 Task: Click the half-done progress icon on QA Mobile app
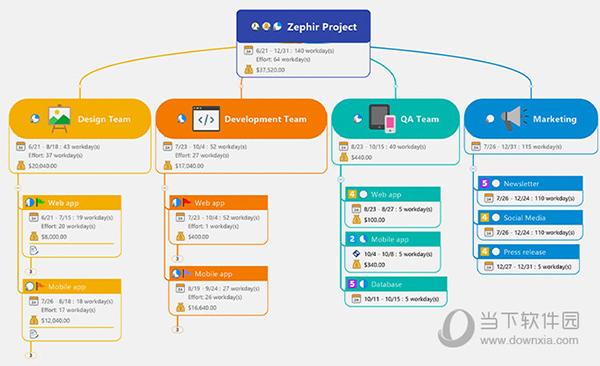click(363, 239)
